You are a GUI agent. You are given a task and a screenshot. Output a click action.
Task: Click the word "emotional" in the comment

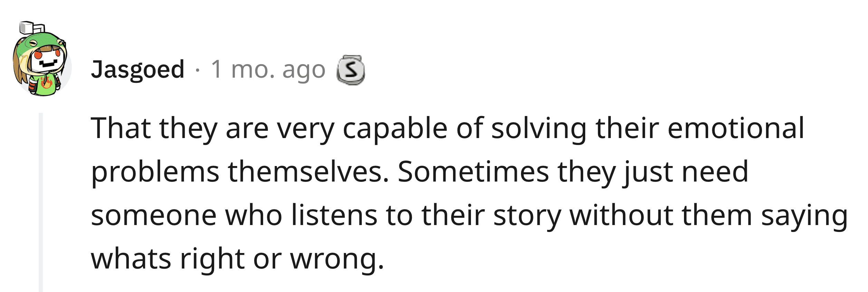(x=736, y=128)
